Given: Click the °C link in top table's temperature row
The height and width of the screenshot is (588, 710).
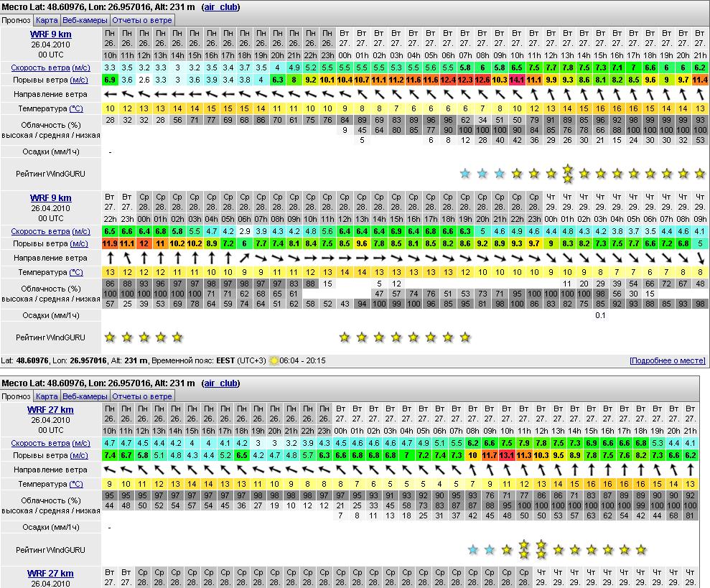Looking at the screenshot, I should (75, 108).
